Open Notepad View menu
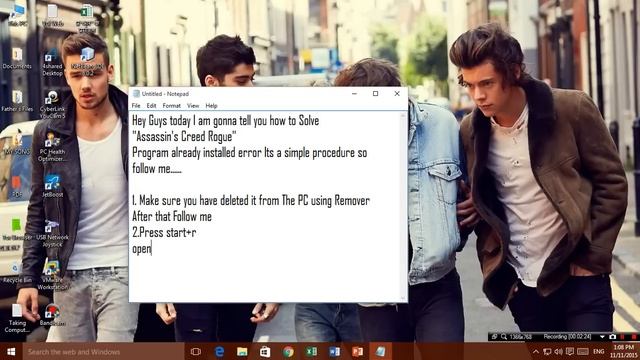This screenshot has width=640, height=360. 193,106
